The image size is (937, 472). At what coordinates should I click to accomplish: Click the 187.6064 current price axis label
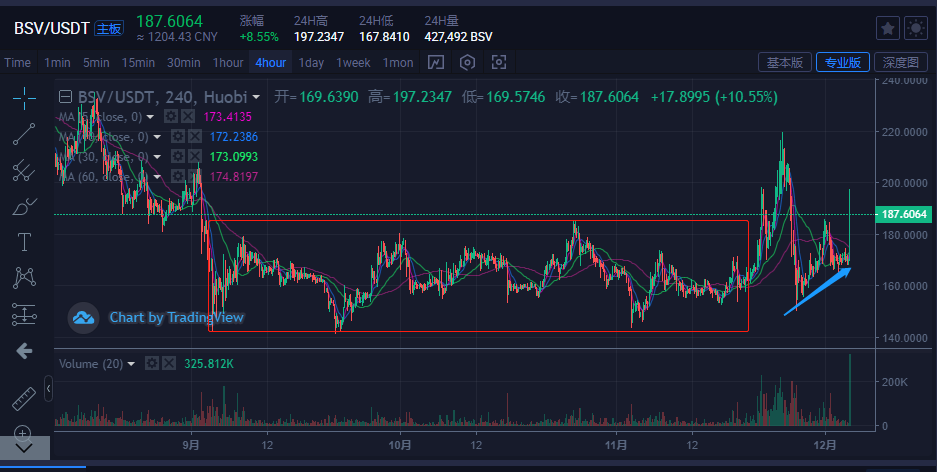pos(904,214)
